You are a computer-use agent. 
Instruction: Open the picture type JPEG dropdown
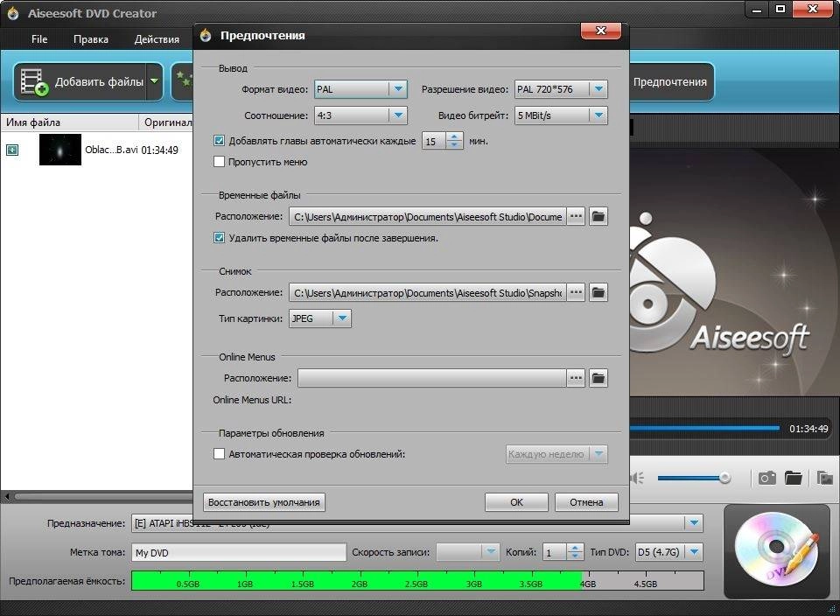tap(342, 318)
